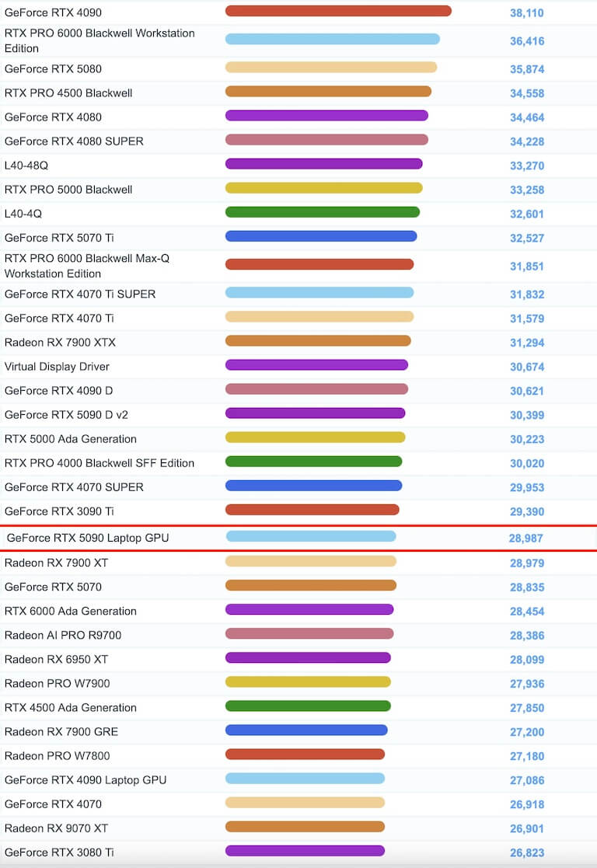
Task: Select Radeon RX 7900 GRE name
Action: tap(61, 731)
